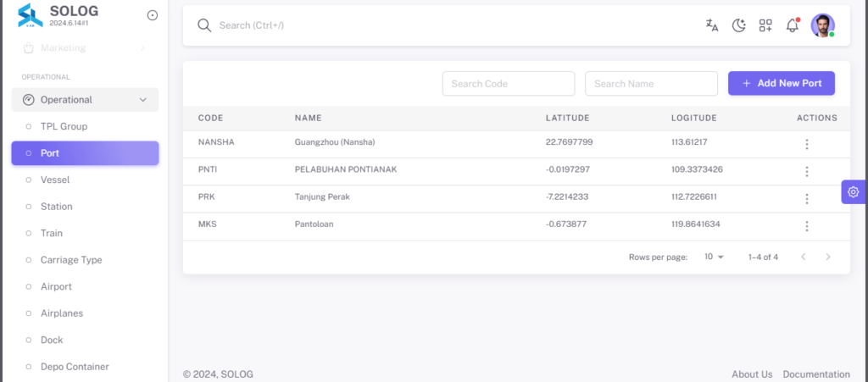Open actions menu for PNTI row
Image resolution: width=868 pixels, height=382 pixels.
click(x=807, y=171)
